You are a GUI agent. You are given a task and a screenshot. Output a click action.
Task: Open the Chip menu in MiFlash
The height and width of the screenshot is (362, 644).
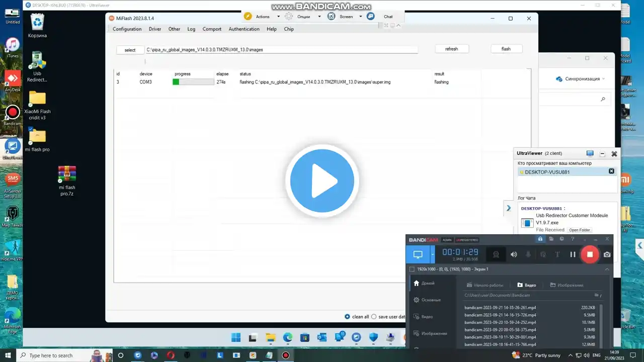pyautogui.click(x=289, y=29)
